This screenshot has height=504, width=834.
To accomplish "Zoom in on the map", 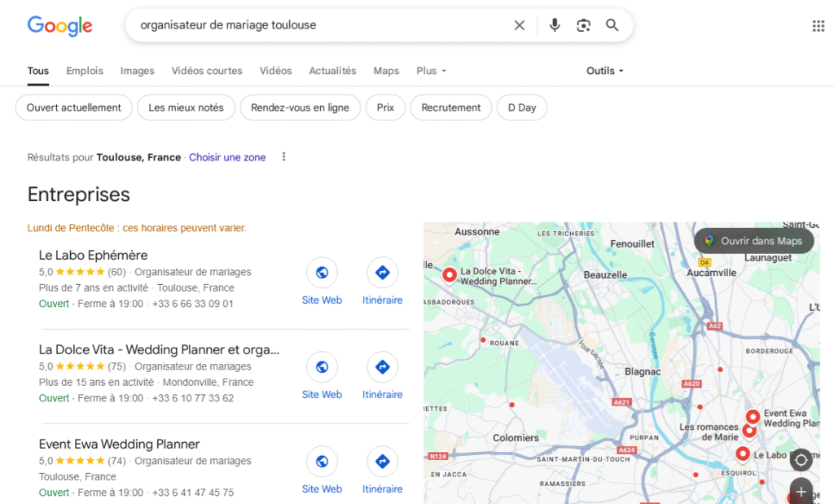I will (801, 492).
